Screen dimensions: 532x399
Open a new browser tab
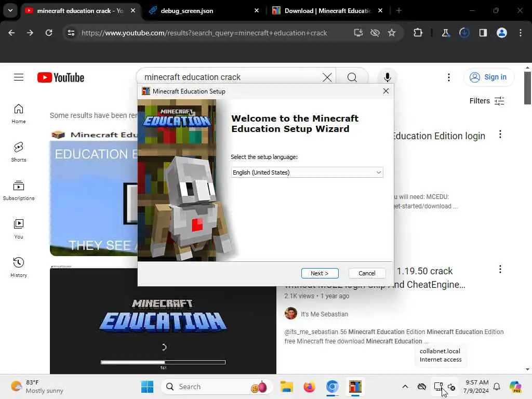click(399, 11)
